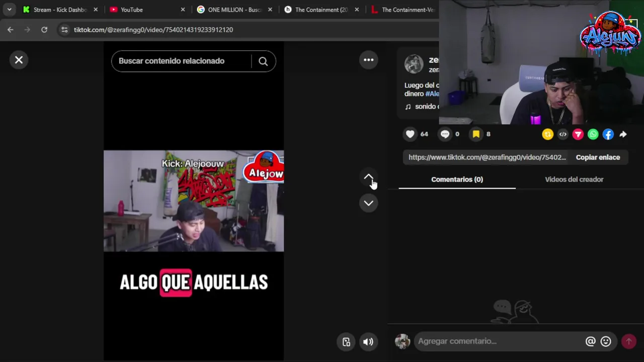Close The Containment (20 tab
The height and width of the screenshot is (362, 644).
[x=357, y=10]
